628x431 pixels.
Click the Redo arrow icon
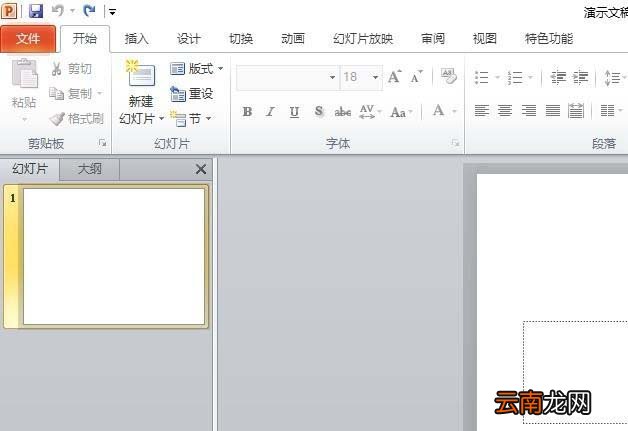[89, 11]
